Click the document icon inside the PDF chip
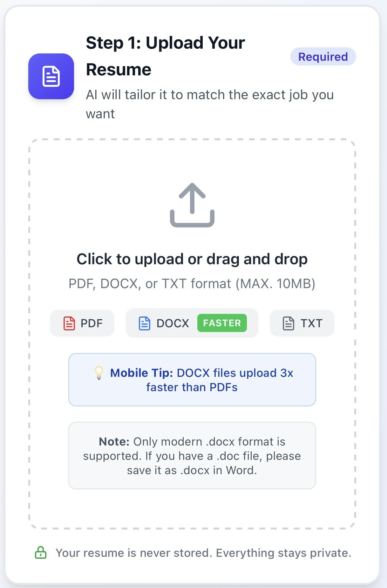The image size is (387, 588). coord(70,323)
